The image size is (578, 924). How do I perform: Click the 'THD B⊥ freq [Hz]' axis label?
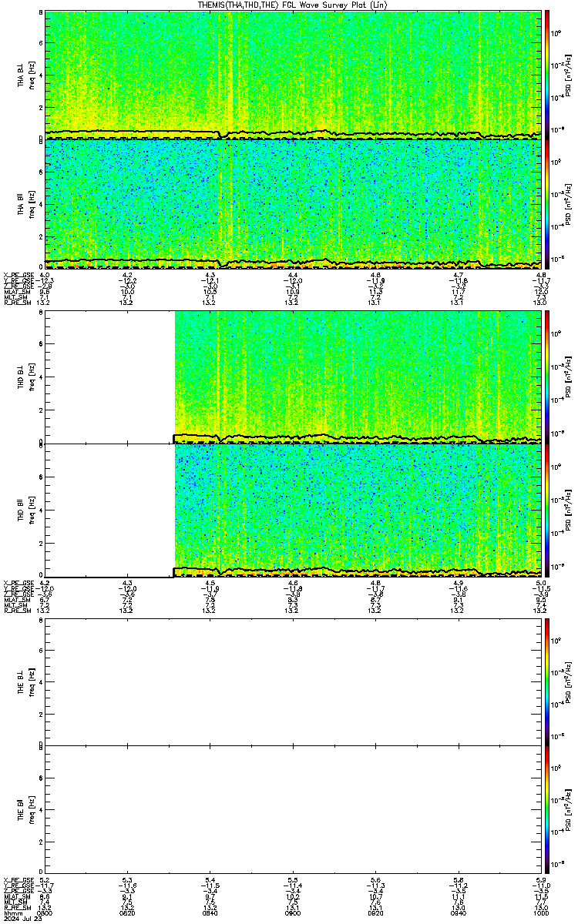[x=27, y=377]
